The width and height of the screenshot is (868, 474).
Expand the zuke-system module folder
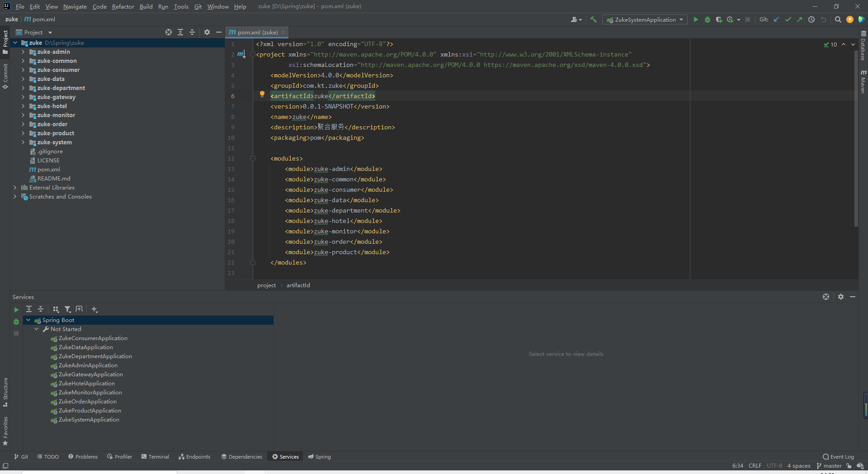pos(23,142)
